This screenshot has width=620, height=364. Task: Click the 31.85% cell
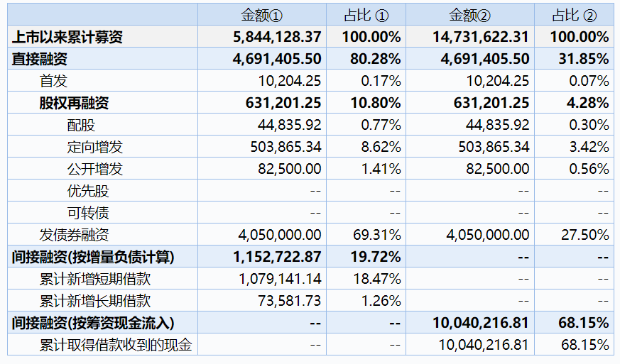pos(584,60)
